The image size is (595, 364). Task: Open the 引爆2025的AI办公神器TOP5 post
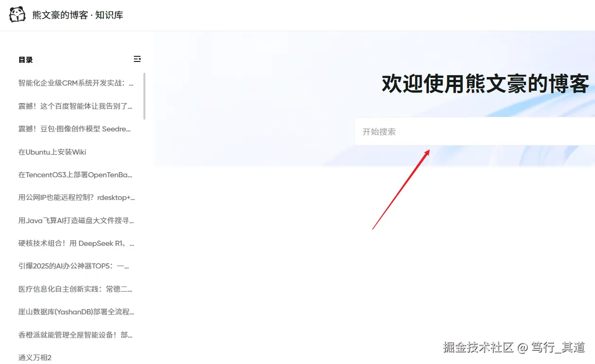tap(76, 266)
